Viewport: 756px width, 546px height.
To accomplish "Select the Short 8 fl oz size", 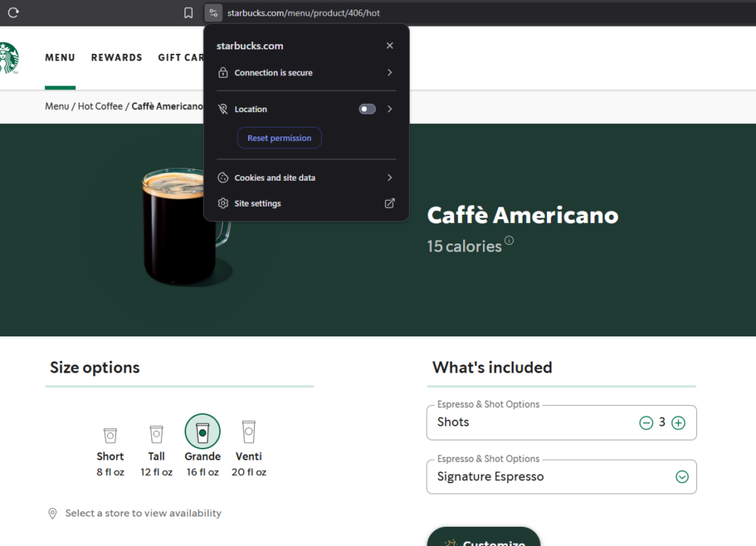I will [111, 452].
